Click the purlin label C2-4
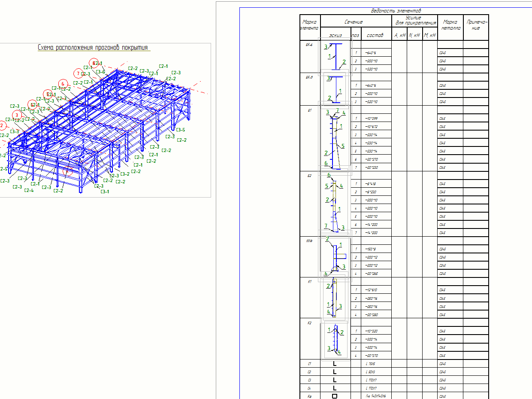 point(29,190)
